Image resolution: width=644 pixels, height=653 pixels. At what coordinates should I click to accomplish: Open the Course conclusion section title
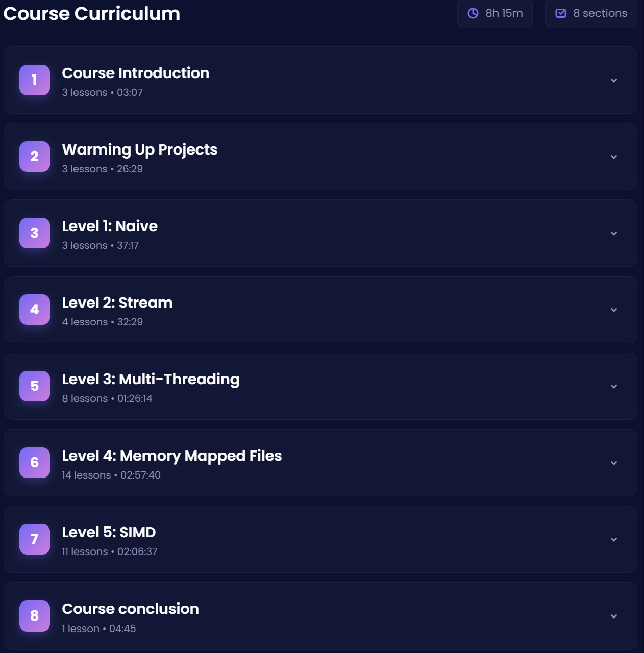(130, 609)
